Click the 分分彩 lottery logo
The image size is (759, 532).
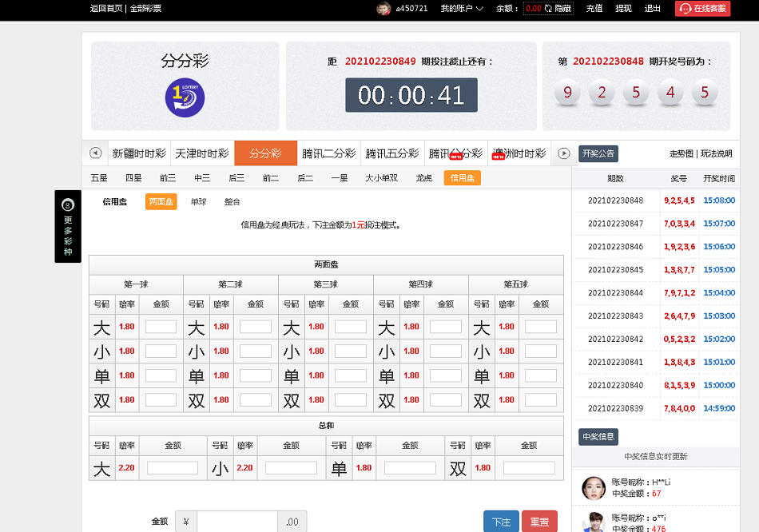pos(185,98)
